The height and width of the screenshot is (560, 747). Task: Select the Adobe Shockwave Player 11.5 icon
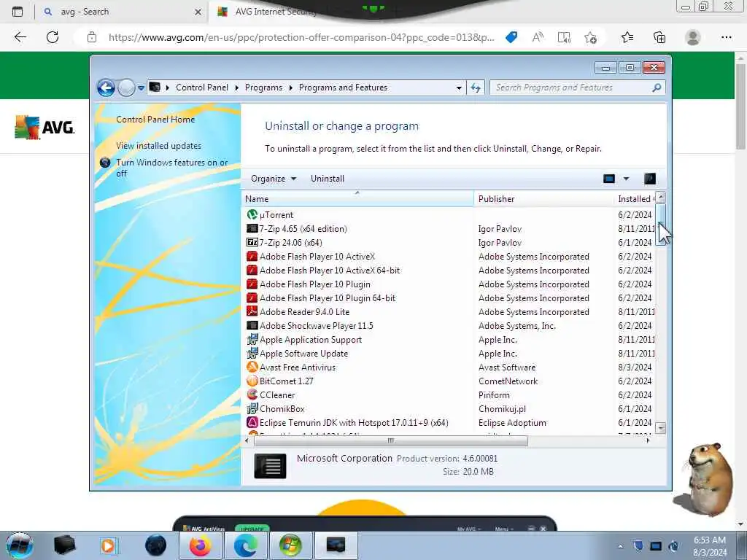pos(252,326)
